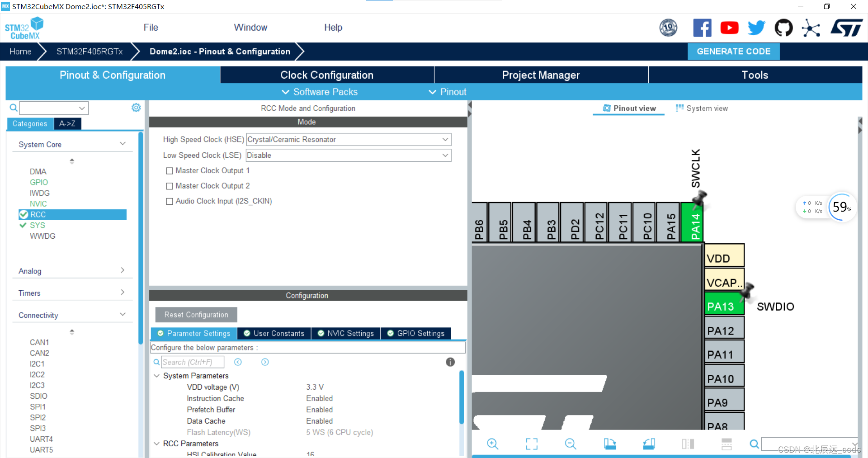Click the category search magnifier icon
This screenshot has width=868, height=458.
[x=14, y=108]
